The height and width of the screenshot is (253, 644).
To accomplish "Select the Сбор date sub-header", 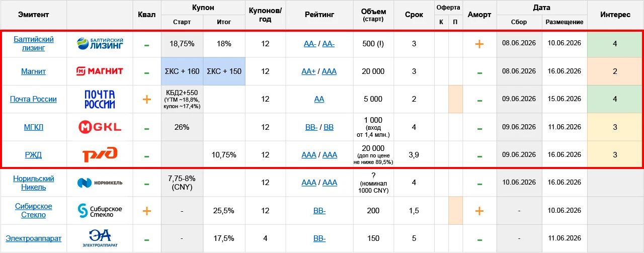I will pos(519,22).
